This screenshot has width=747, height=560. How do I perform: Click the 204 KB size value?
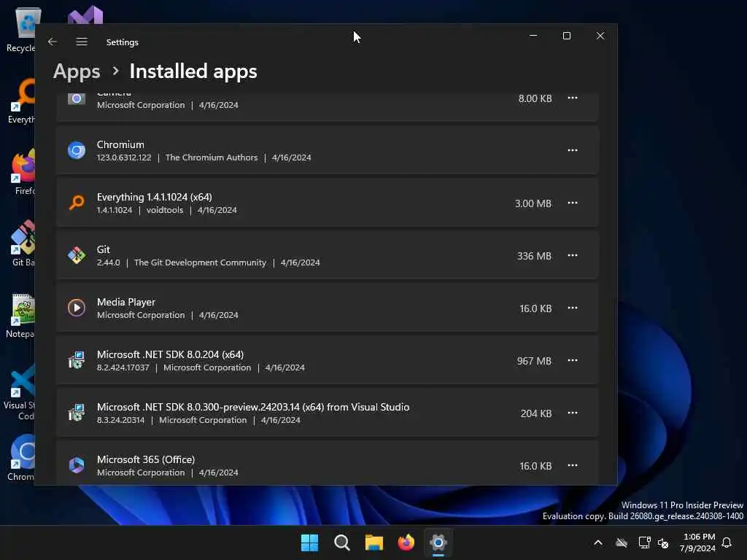coord(536,413)
